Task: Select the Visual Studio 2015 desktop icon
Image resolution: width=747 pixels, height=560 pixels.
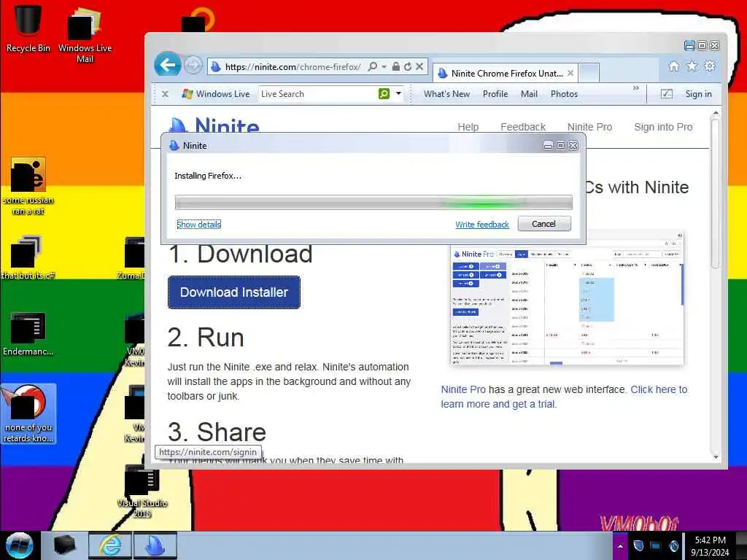Action: tap(142, 492)
